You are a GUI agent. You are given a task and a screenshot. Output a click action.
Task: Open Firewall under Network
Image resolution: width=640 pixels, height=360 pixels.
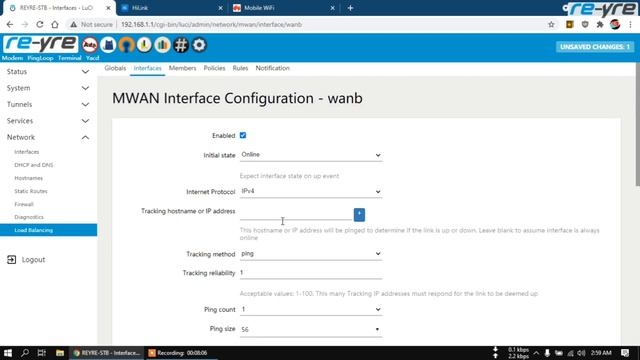[24, 204]
